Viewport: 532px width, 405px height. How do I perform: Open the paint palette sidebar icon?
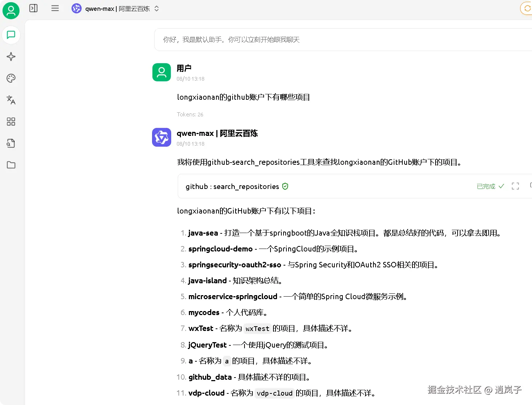pyautogui.click(x=11, y=78)
